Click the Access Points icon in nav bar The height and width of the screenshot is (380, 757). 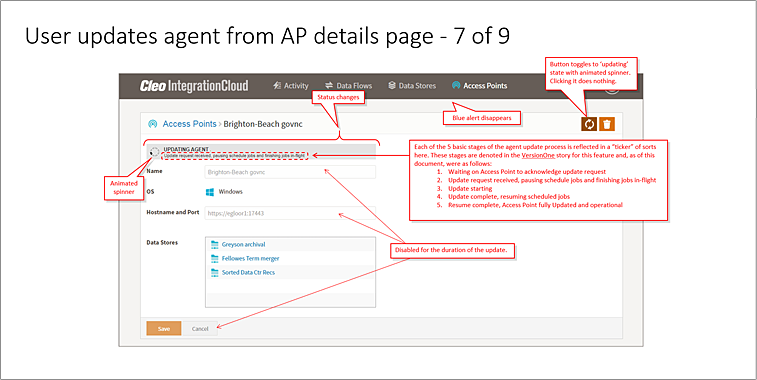point(456,85)
